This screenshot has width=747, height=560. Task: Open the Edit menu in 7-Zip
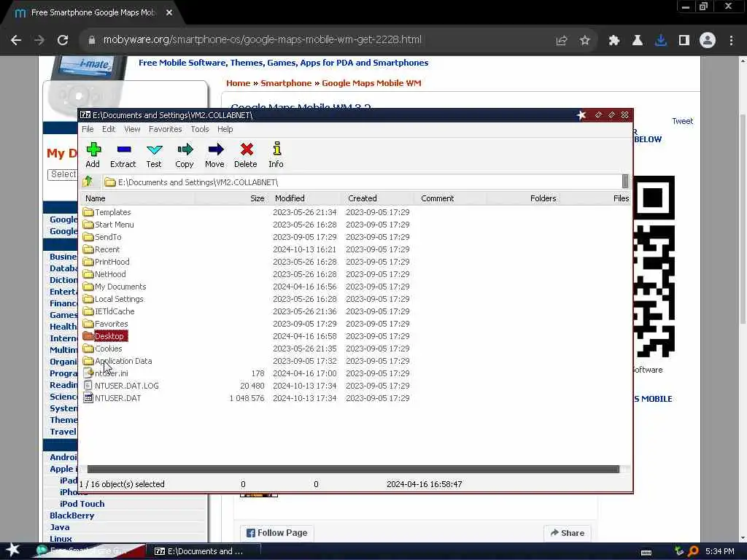coord(109,129)
